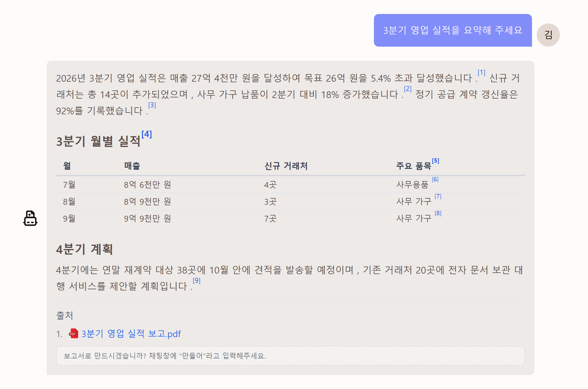Open citation [9] after 제안할 계획입니다
The width and height of the screenshot is (588, 389).
(x=197, y=281)
